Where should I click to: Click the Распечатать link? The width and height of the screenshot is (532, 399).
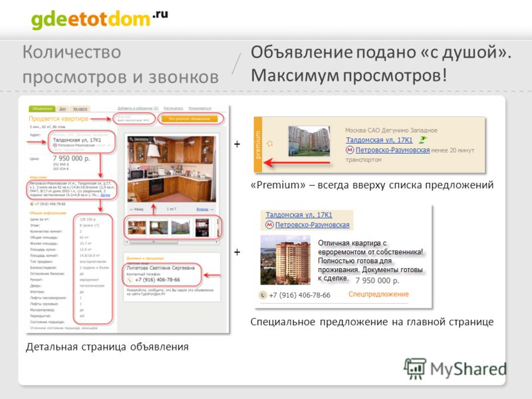pos(174,108)
